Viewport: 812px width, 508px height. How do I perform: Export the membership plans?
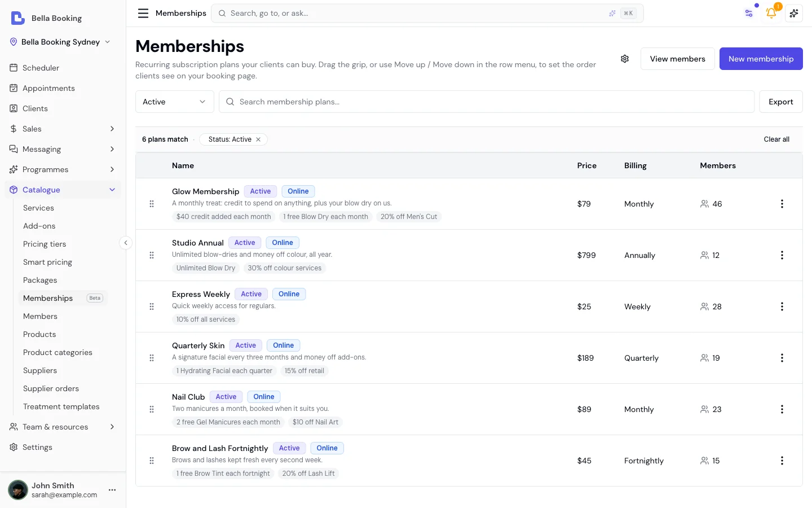780,102
